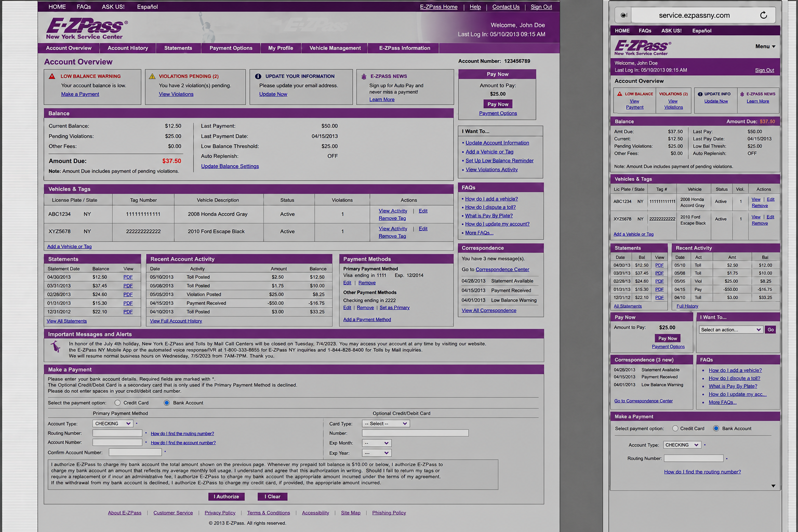Click the Update Balance Settings link
The height and width of the screenshot is (532, 798).
[x=230, y=166]
